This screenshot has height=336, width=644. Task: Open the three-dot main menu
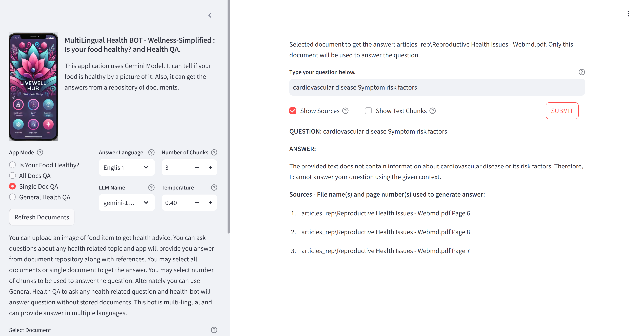[x=628, y=14]
